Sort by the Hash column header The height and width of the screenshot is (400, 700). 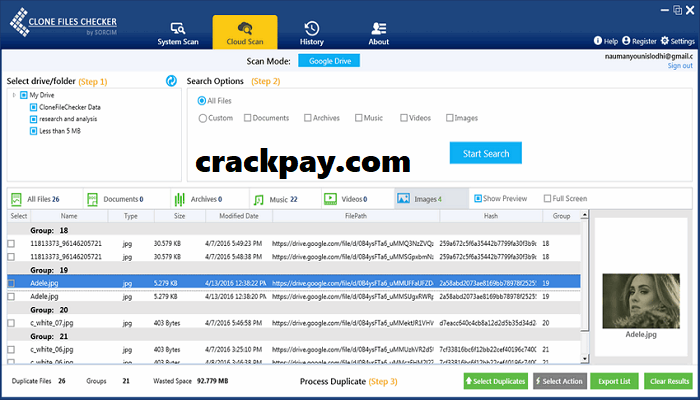coord(491,216)
